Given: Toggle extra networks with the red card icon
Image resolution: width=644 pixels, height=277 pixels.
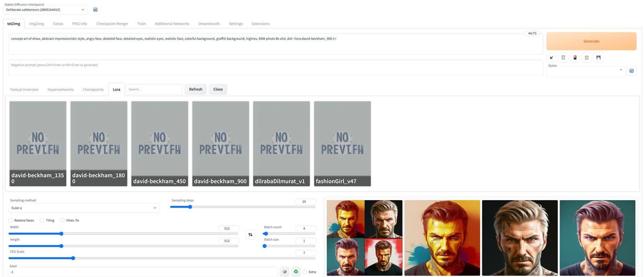Looking at the screenshot, I should tap(575, 58).
